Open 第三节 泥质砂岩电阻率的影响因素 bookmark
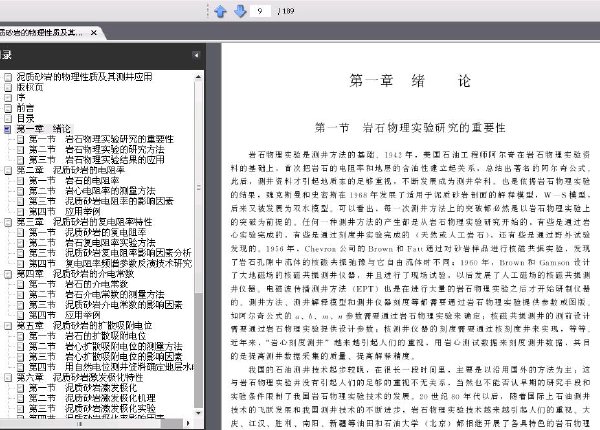The image size is (600, 430). 101,201
